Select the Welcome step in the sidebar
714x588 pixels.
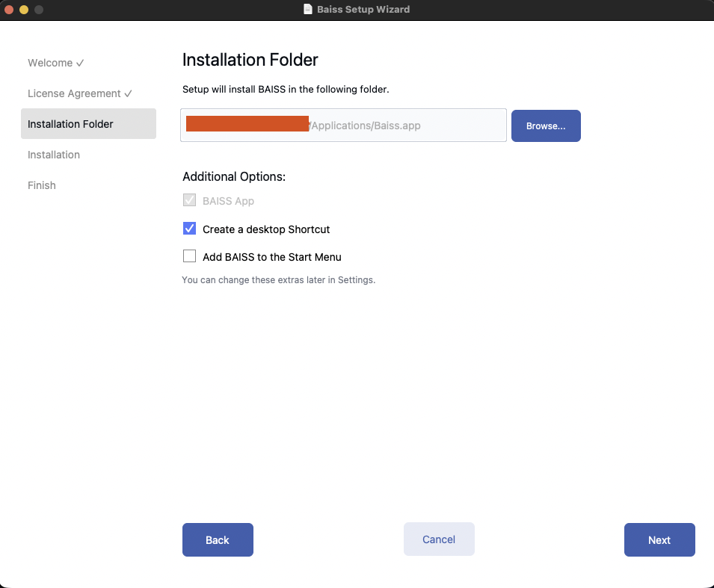click(x=50, y=63)
